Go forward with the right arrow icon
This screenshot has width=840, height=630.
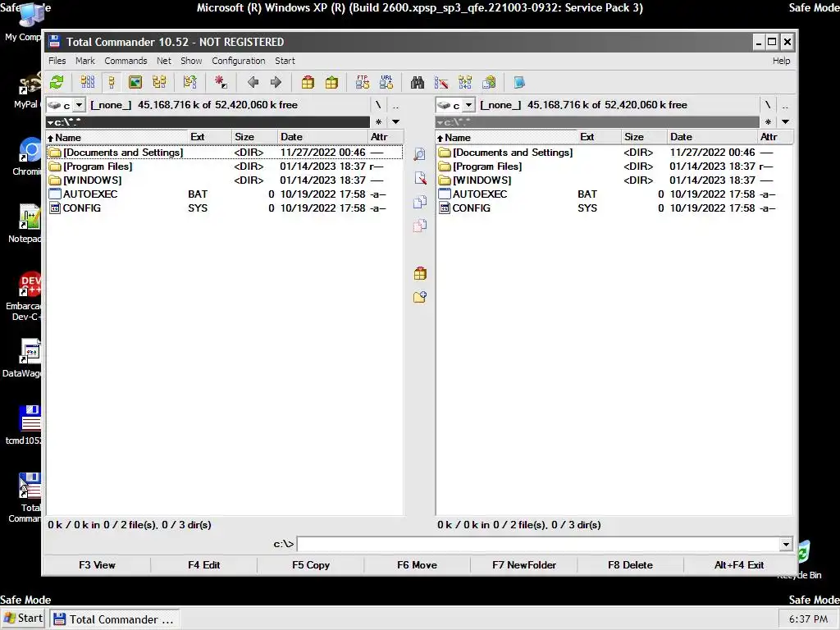click(x=276, y=82)
